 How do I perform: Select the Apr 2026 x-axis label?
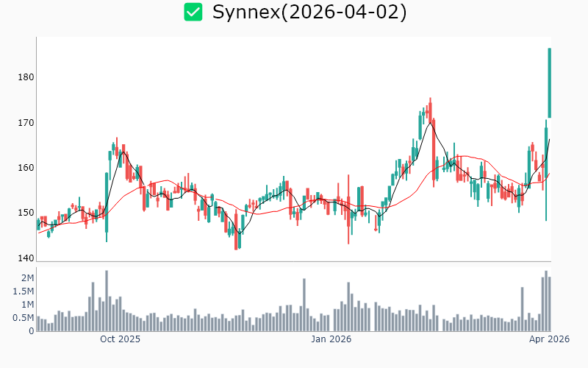(549, 339)
